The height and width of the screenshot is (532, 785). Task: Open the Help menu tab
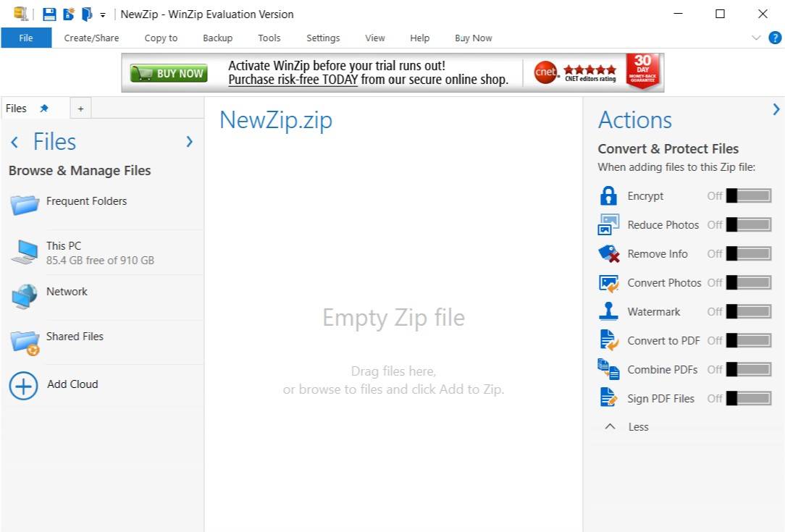(x=419, y=38)
